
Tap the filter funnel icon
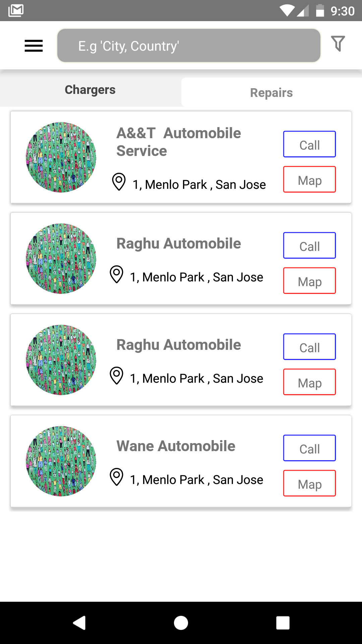338,44
